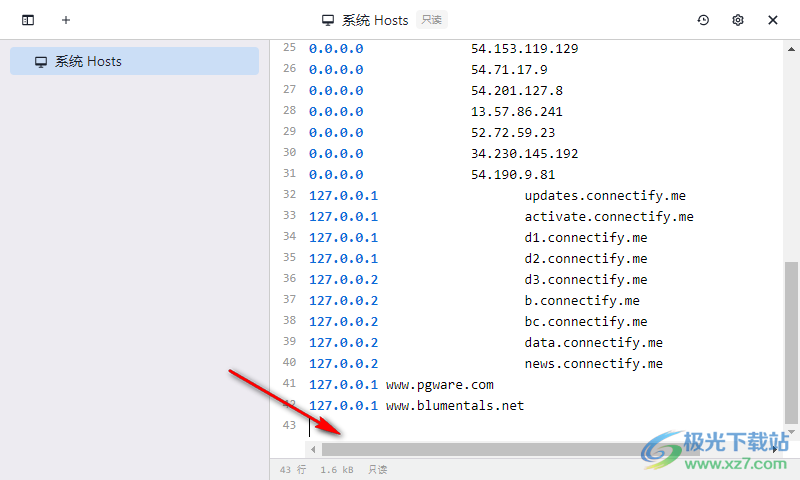Click www.blumentals.net on line 42
The width and height of the screenshot is (800, 480).
click(x=455, y=406)
